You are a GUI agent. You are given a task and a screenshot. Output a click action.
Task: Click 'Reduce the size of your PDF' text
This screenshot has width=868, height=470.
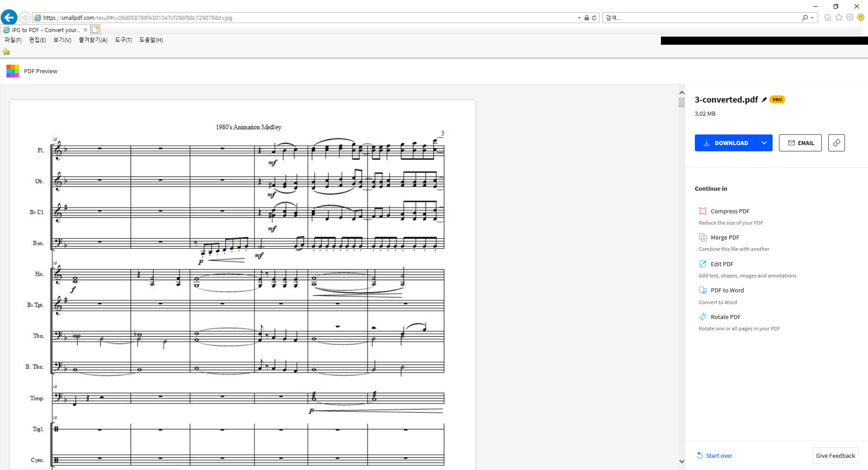731,223
